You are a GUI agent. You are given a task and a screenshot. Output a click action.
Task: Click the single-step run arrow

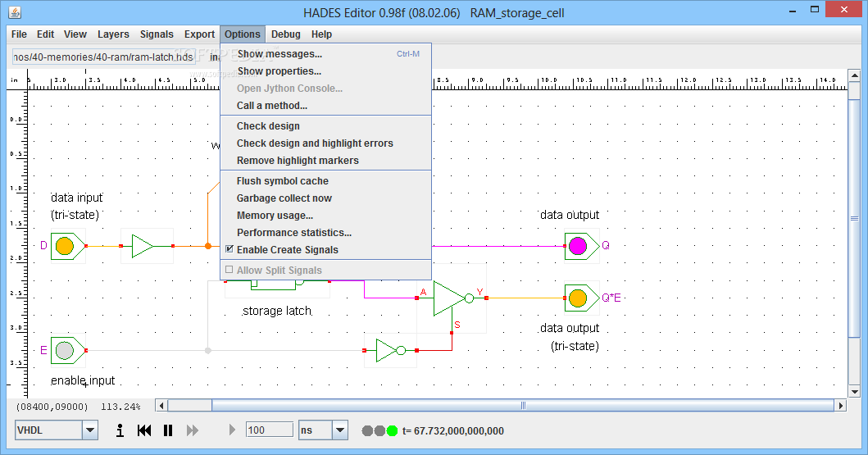pyautogui.click(x=232, y=430)
